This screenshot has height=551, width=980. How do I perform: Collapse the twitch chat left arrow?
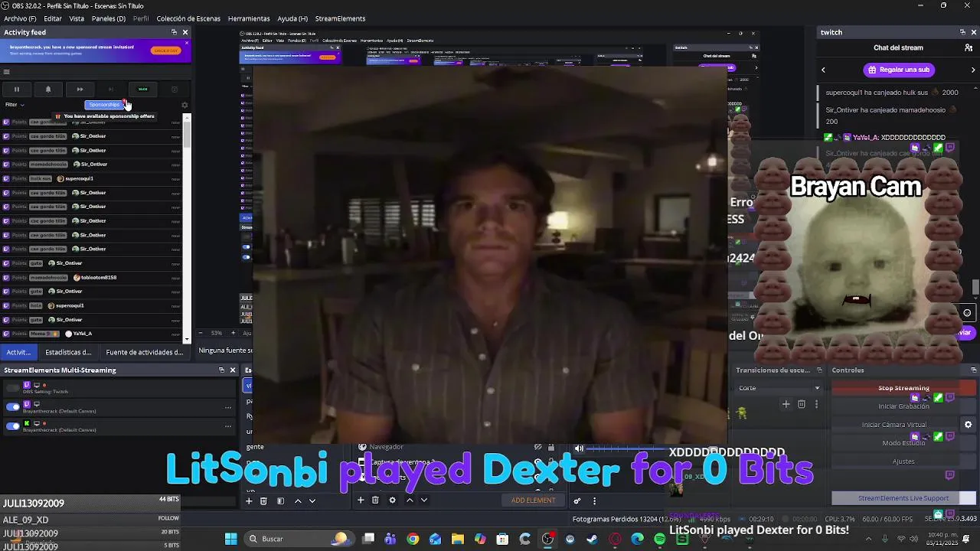tap(823, 70)
